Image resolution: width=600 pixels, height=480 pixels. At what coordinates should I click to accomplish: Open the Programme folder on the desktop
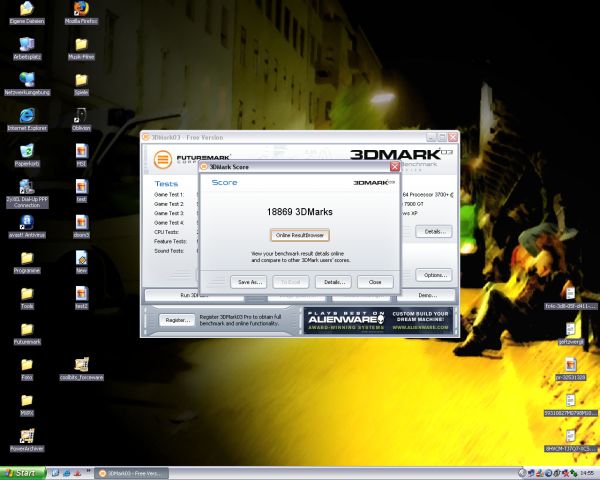coord(27,263)
